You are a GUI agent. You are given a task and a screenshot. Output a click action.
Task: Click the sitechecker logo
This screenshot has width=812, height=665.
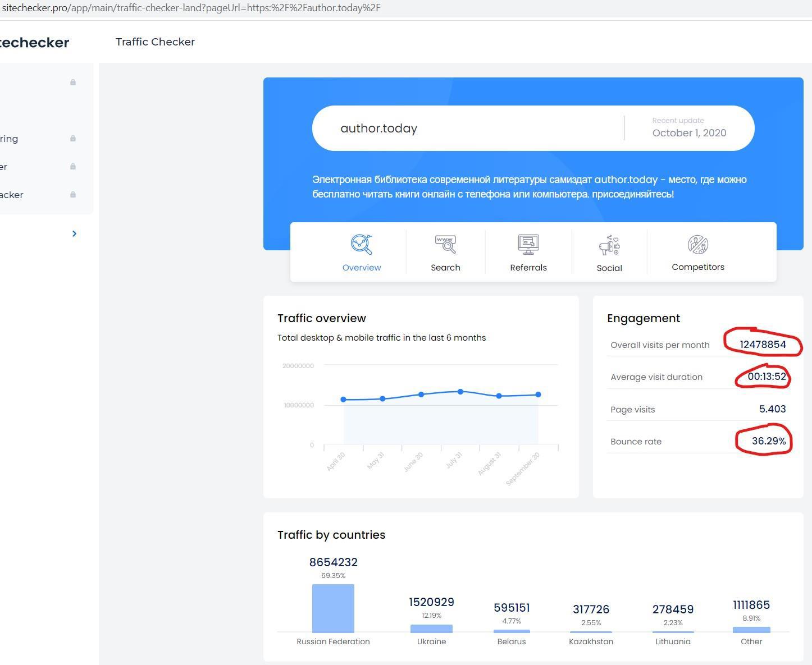(x=34, y=43)
